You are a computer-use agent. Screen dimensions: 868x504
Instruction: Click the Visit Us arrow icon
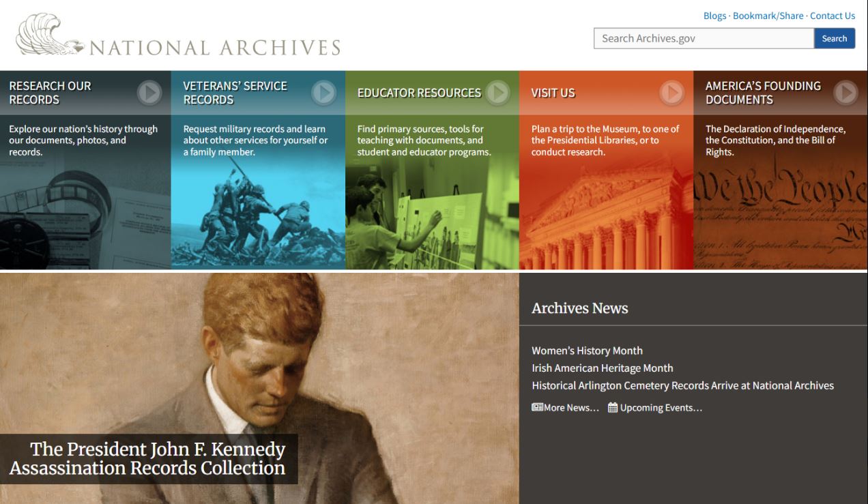(672, 93)
